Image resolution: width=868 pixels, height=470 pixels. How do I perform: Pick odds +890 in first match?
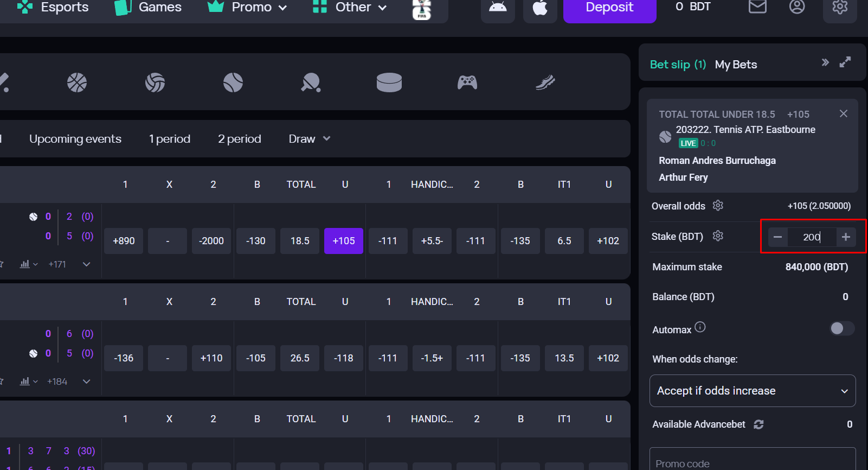pyautogui.click(x=124, y=241)
